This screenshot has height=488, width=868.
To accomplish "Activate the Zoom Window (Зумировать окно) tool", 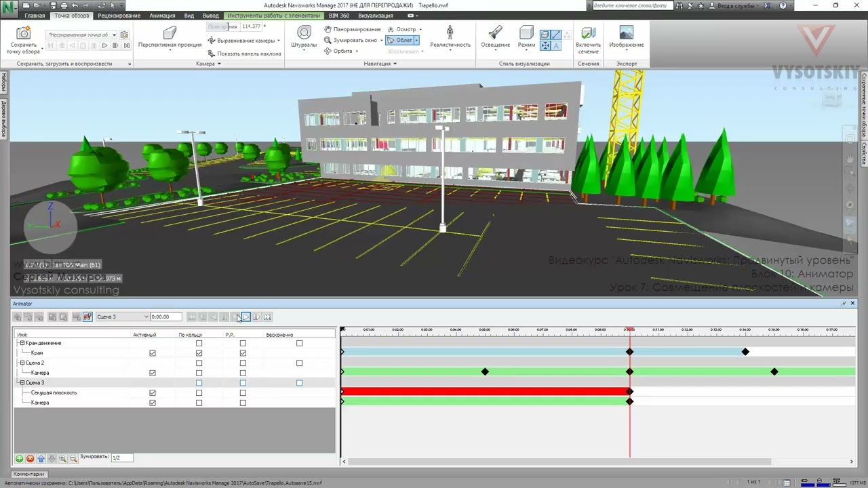I will point(351,40).
